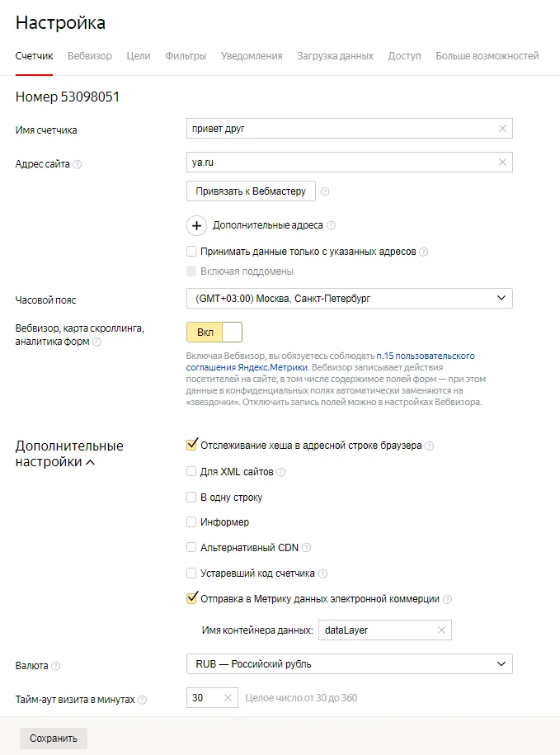Enable the Информер checkbox

point(191,522)
